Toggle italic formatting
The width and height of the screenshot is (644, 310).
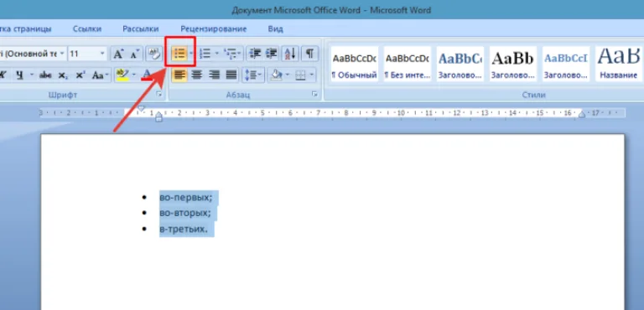(3, 75)
